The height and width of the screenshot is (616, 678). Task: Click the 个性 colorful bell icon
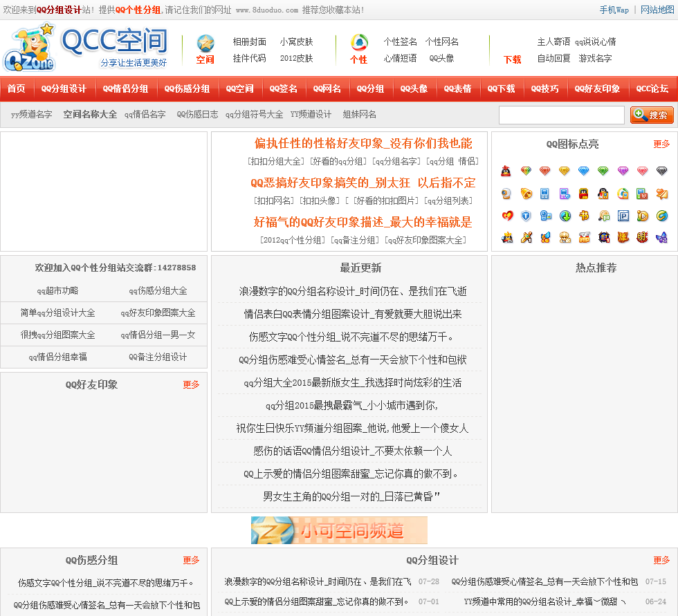click(359, 43)
